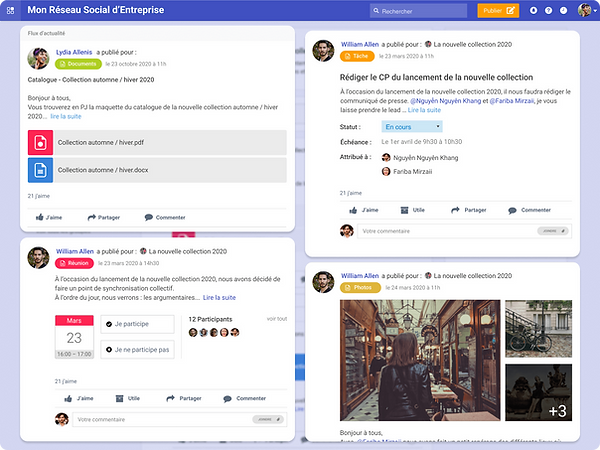
Task: Like Lydia Allenis' catalogue post
Action: click(49, 217)
